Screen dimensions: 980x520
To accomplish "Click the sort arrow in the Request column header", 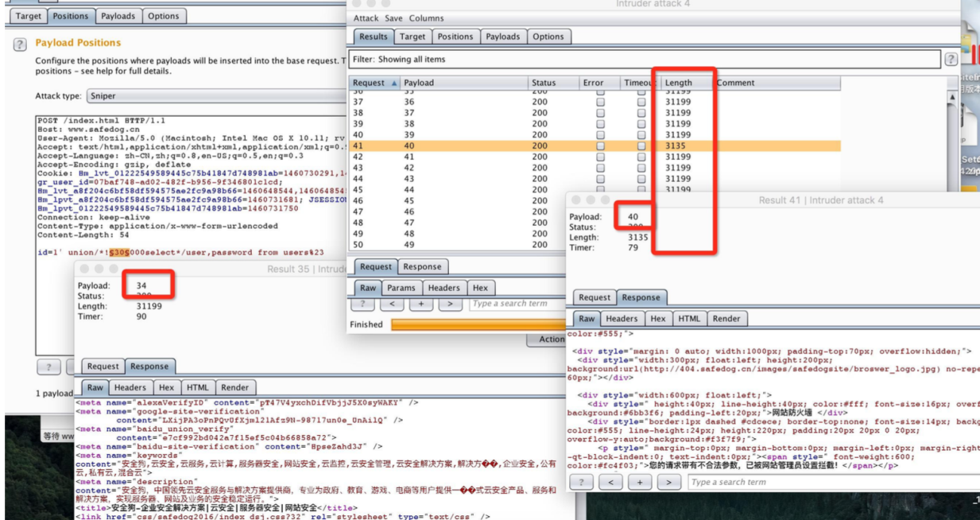I will click(x=394, y=83).
